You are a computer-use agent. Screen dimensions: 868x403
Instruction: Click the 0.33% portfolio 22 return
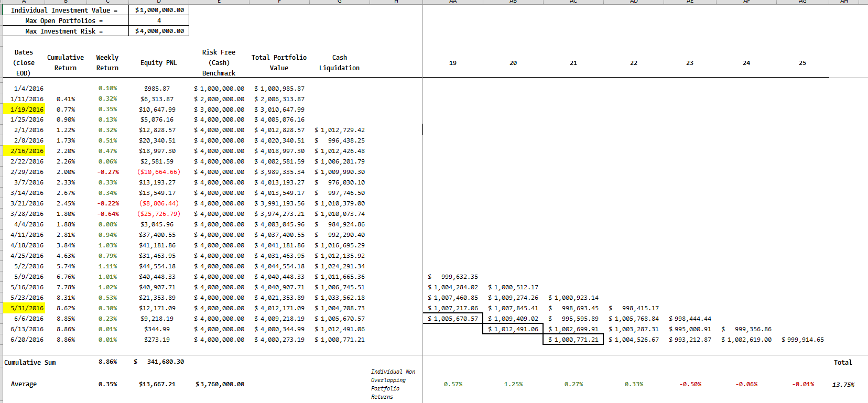point(634,384)
